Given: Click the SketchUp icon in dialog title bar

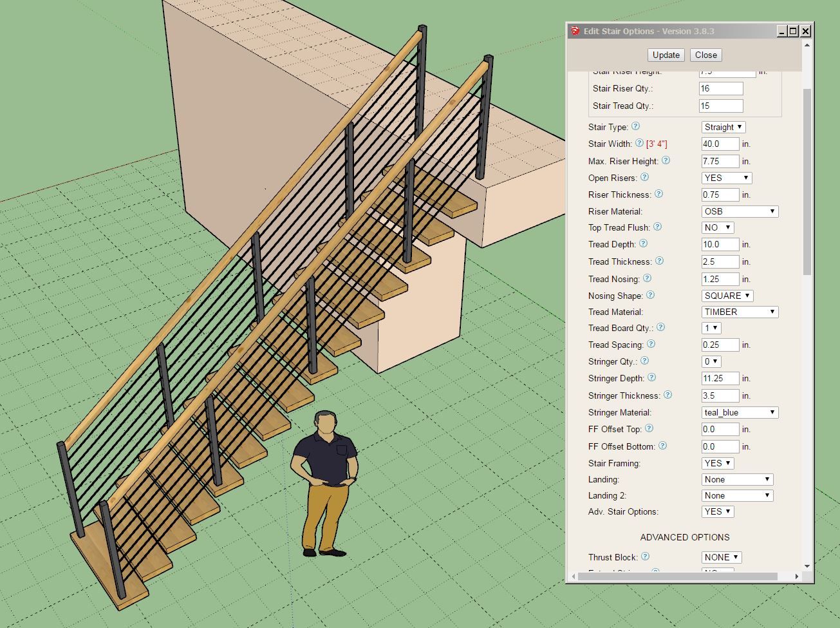Looking at the screenshot, I should point(575,31).
